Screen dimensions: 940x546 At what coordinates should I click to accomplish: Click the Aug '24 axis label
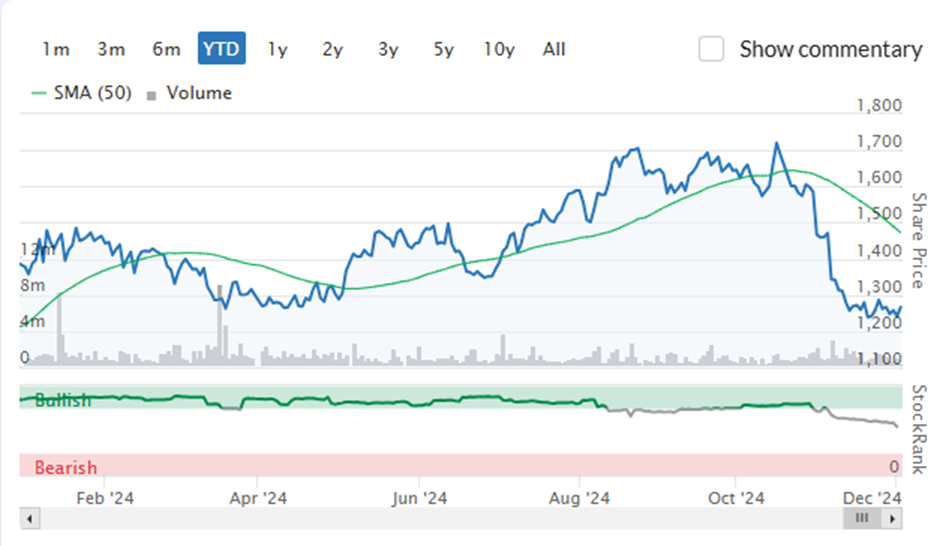579,498
